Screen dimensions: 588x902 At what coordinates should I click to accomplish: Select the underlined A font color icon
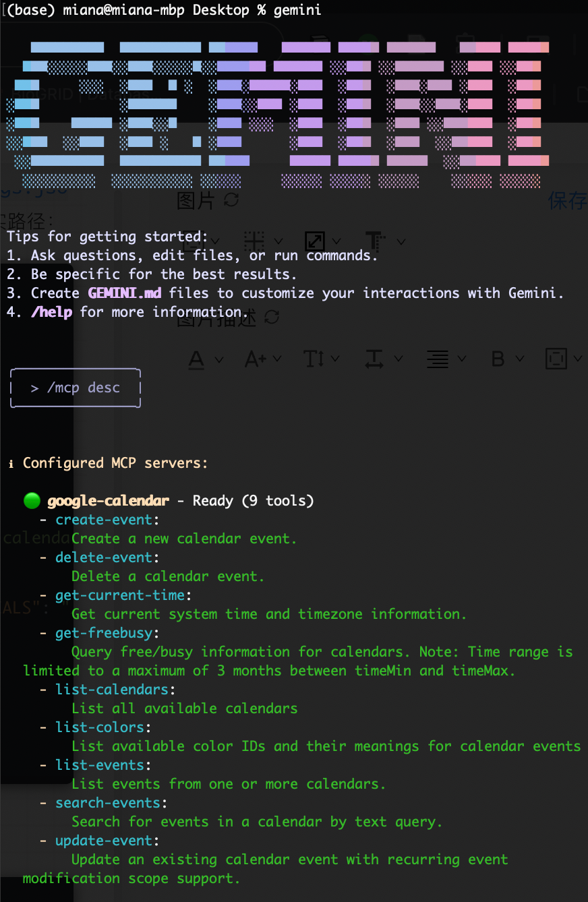196,359
